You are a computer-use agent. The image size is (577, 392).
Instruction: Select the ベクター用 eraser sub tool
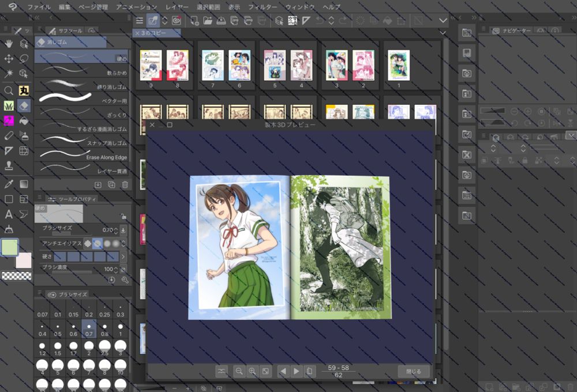click(82, 99)
